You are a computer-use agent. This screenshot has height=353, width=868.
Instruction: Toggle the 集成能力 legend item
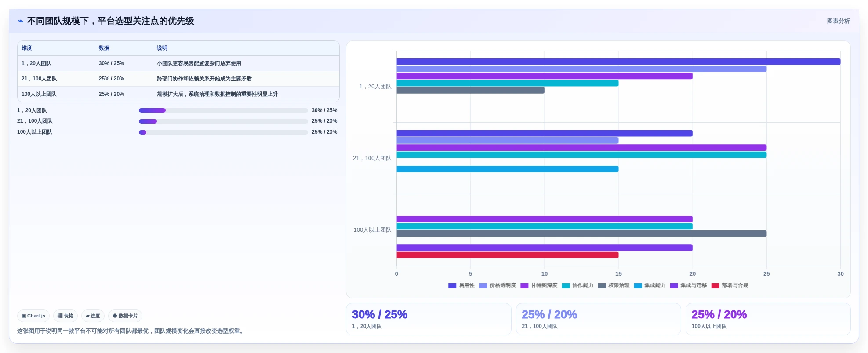pos(650,286)
